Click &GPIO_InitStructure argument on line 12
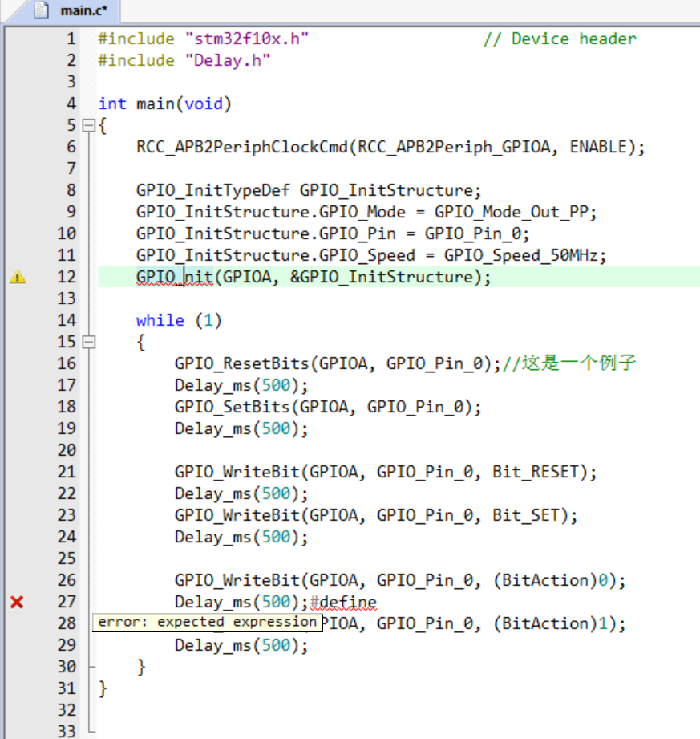Screen dimensions: 700x739 click(381, 277)
